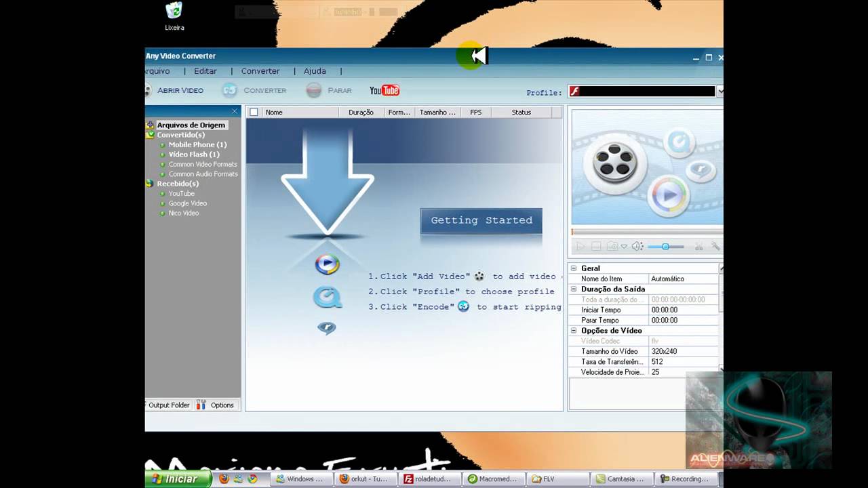Image resolution: width=868 pixels, height=488 pixels.
Task: Select Common Video Formats item
Action: click(x=203, y=164)
